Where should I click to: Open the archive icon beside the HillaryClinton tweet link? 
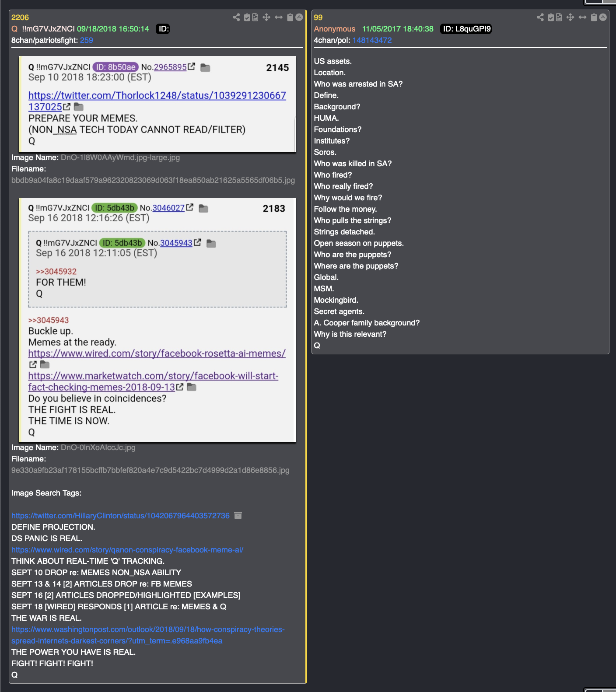[238, 515]
